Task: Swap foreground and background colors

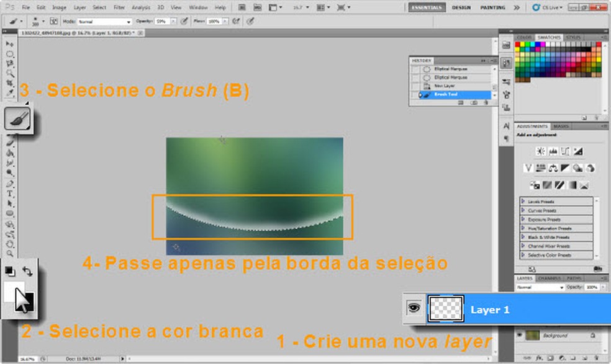Action: click(27, 271)
